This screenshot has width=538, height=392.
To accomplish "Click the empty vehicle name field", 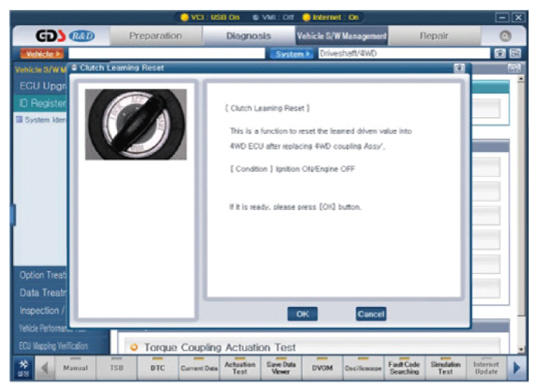I will [166, 53].
